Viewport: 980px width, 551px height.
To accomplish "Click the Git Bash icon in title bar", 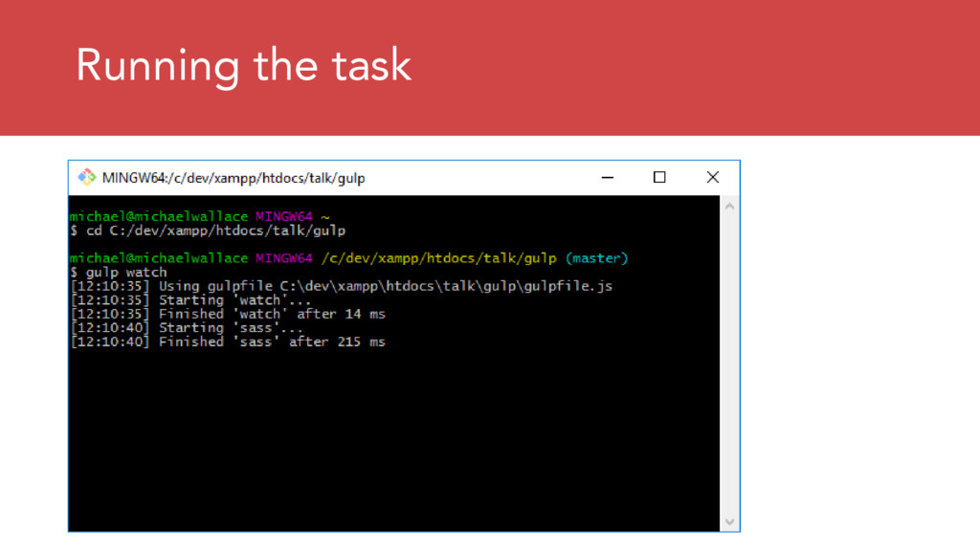I will 86,177.
